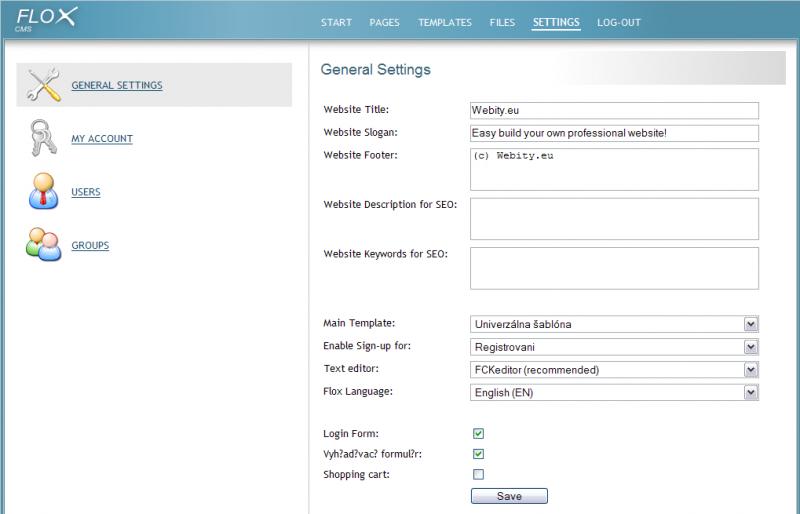This screenshot has width=800, height=514.
Task: Toggle the Vyh?ad?vac? formul?r checkbox
Action: (478, 454)
